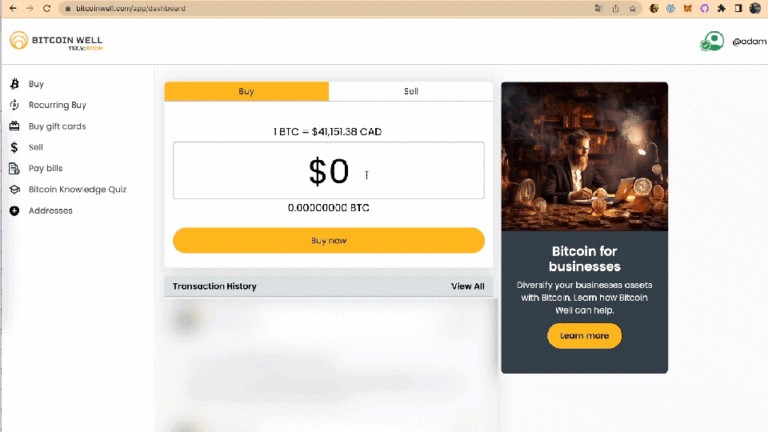The height and width of the screenshot is (432, 768).
Task: Select the Buy tab
Action: point(246,91)
